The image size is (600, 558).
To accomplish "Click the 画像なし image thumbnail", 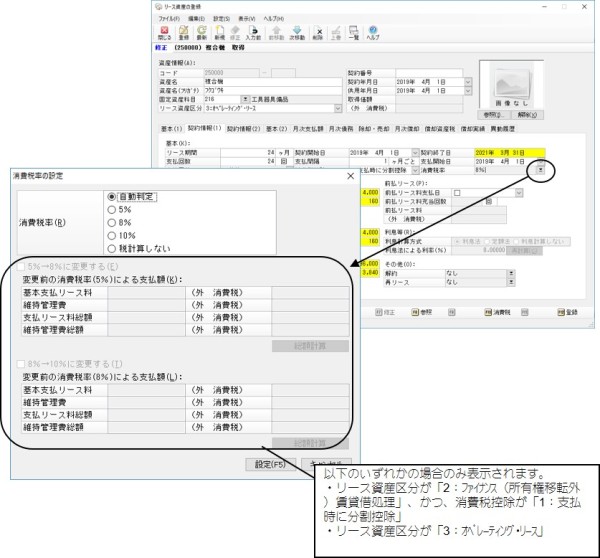I will [x=510, y=85].
